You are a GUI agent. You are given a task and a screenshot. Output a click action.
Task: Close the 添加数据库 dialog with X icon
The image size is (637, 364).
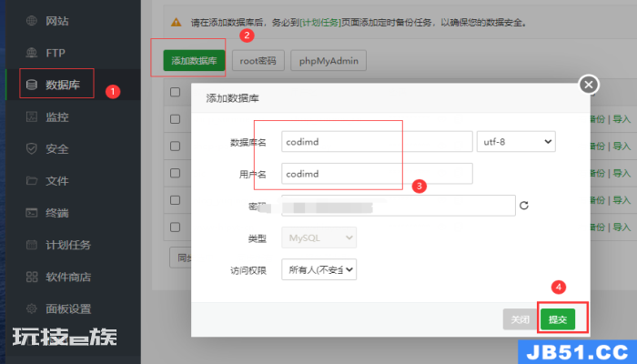(x=589, y=85)
